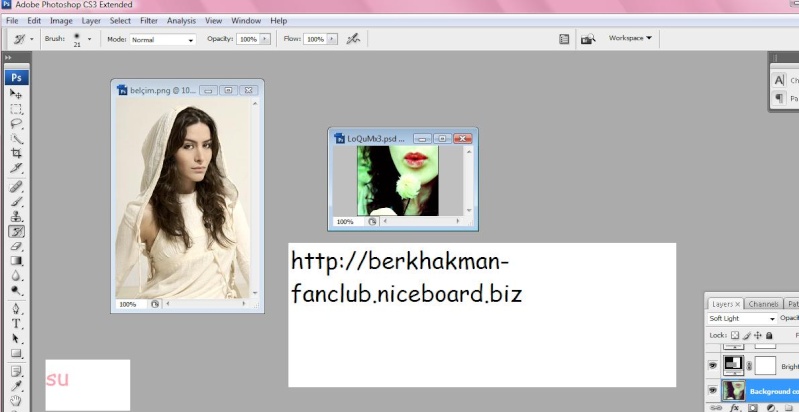Select the Path Selection tool
Viewport: 799px width, 412px height.
[x=16, y=339]
